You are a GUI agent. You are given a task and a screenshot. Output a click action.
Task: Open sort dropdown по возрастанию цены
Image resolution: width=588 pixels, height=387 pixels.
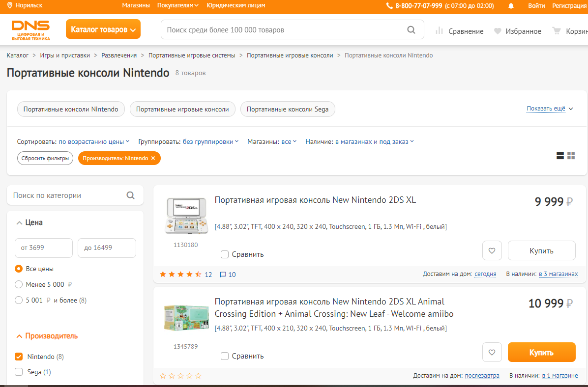click(x=94, y=141)
